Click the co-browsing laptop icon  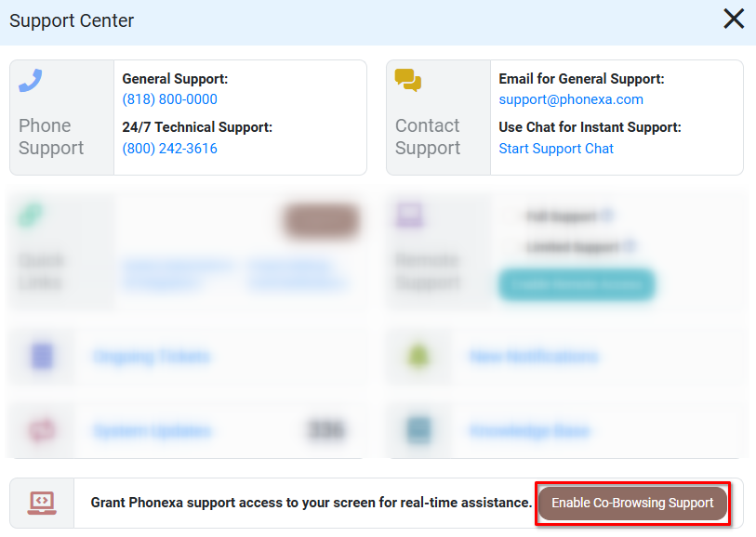point(42,503)
